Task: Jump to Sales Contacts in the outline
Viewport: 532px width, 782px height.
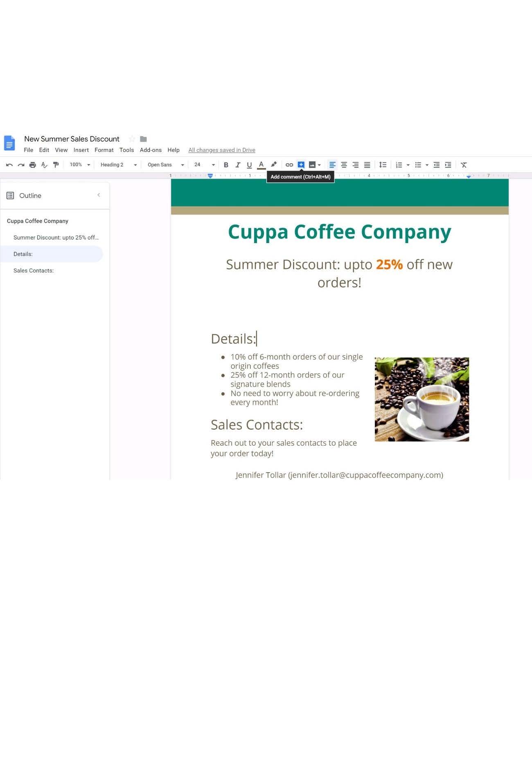Action: (34, 270)
